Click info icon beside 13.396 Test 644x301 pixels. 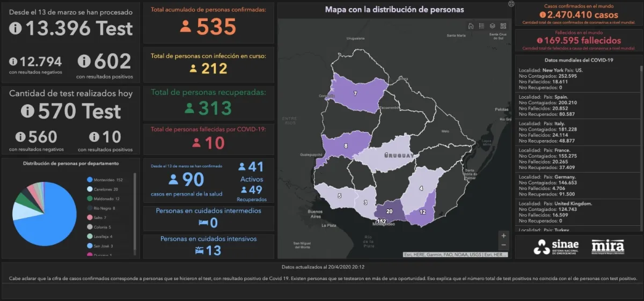coord(16,28)
